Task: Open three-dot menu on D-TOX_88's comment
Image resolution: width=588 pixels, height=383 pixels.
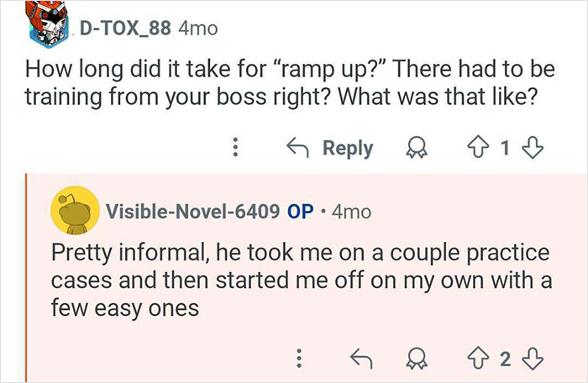Action: (x=236, y=148)
